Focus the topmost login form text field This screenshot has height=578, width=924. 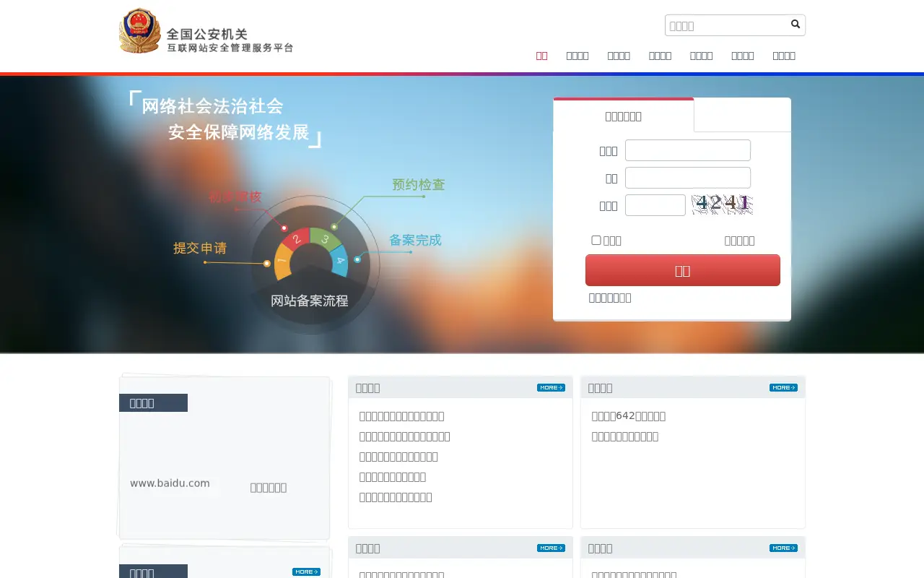pyautogui.click(x=688, y=150)
